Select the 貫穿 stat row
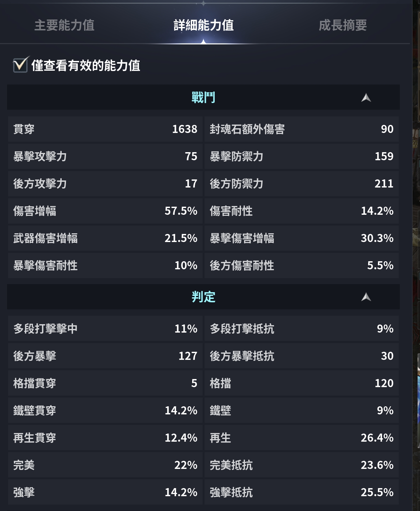Screen dimensions: 420x511 pyautogui.click(x=105, y=129)
